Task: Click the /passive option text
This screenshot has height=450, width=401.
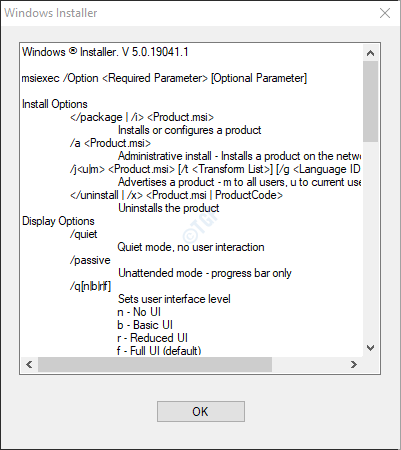Action: [x=90, y=260]
